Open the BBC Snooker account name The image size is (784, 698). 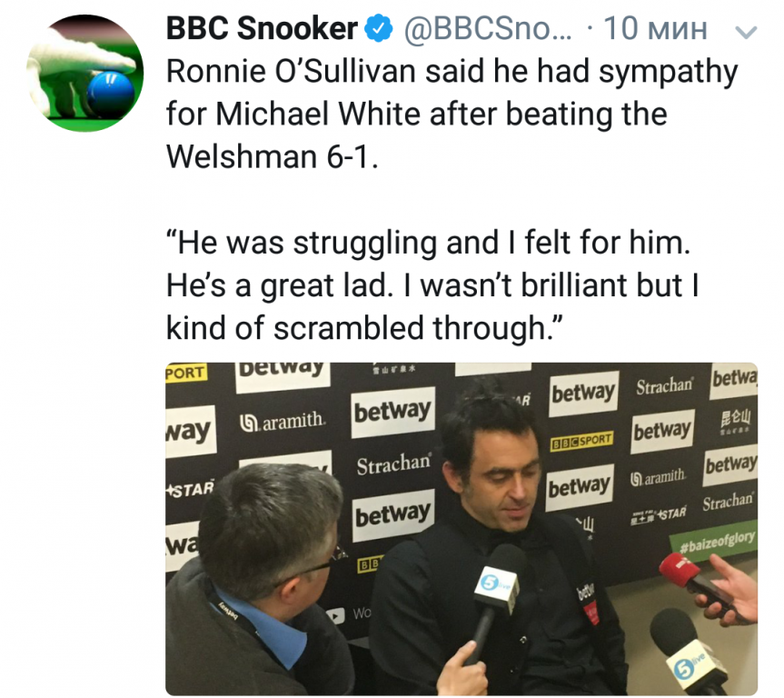click(x=262, y=28)
